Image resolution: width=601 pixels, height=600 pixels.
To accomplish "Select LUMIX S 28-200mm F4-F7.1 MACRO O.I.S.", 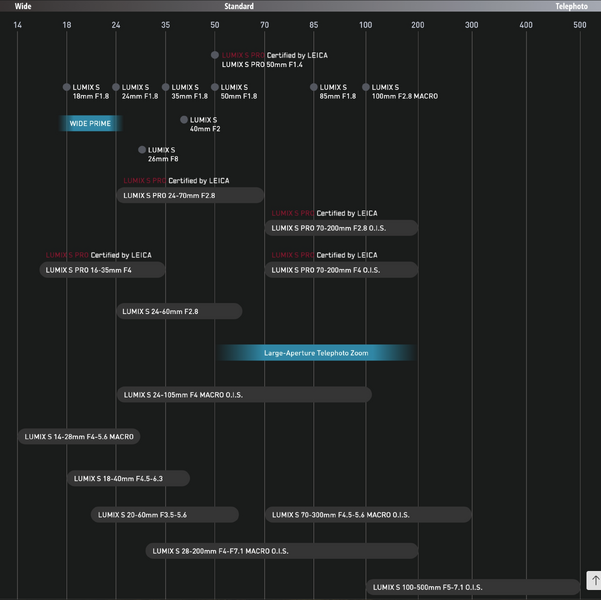I will click(282, 551).
